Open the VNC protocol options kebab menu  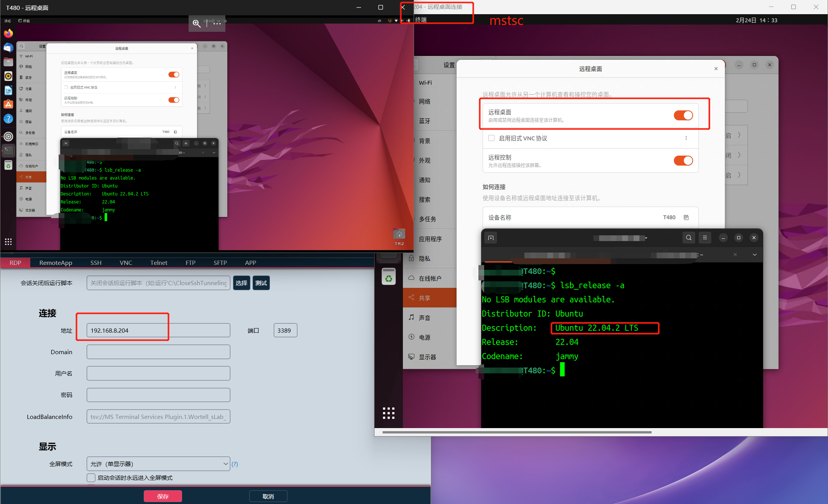pos(686,138)
